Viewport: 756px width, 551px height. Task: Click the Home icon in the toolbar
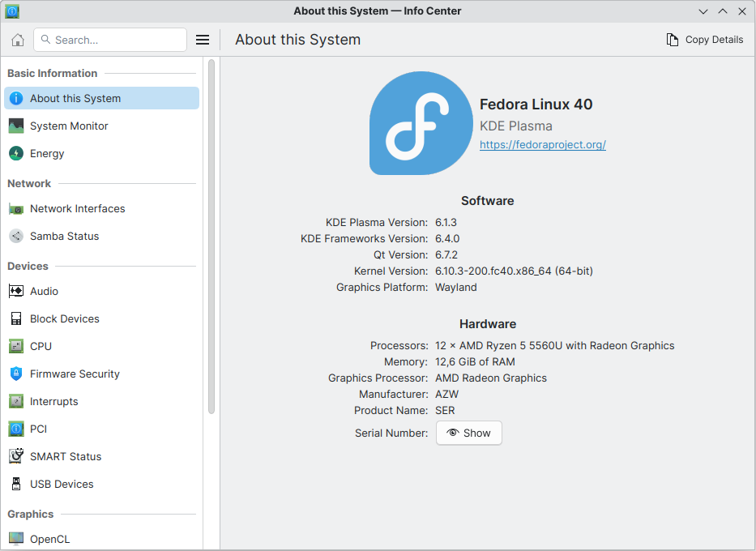point(18,40)
